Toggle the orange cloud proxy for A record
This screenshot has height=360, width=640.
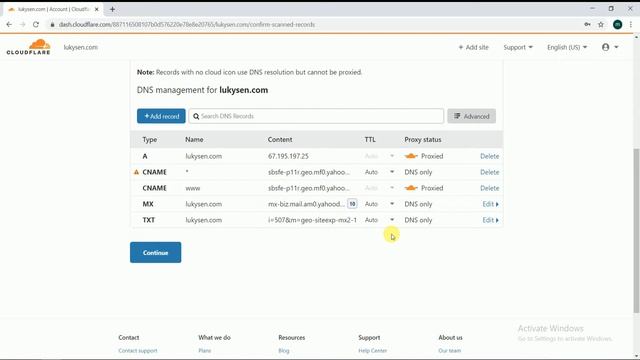(411, 156)
